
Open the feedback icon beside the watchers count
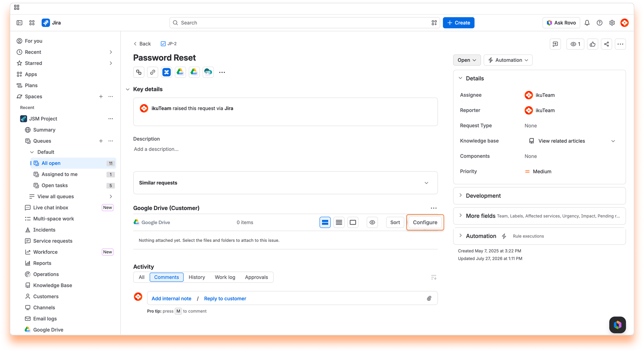[x=555, y=44]
